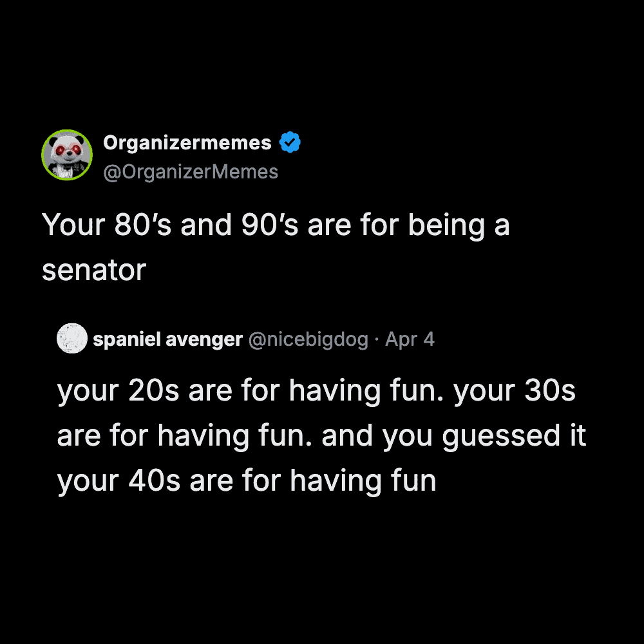
Task: Open the @nicebigdog handle
Action: click(x=308, y=339)
